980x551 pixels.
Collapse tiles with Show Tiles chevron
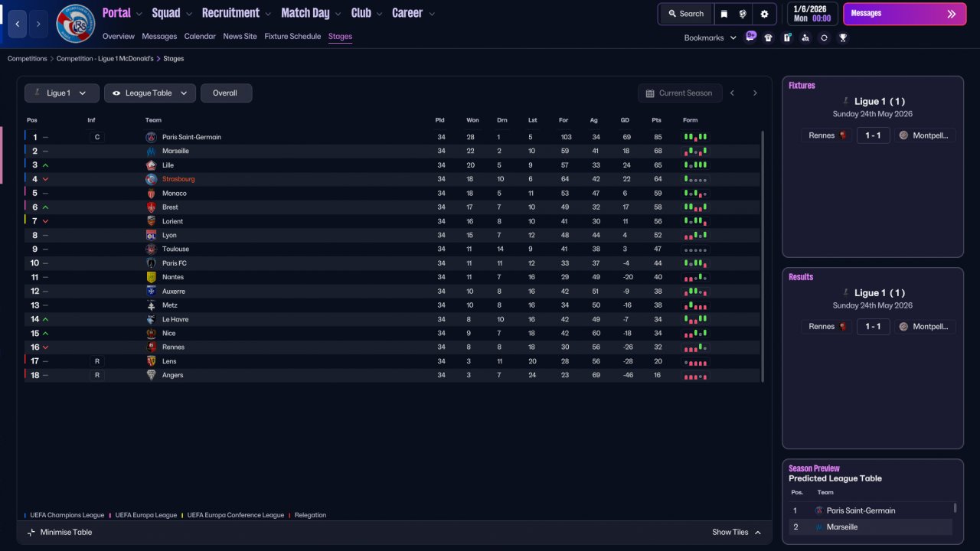(758, 533)
